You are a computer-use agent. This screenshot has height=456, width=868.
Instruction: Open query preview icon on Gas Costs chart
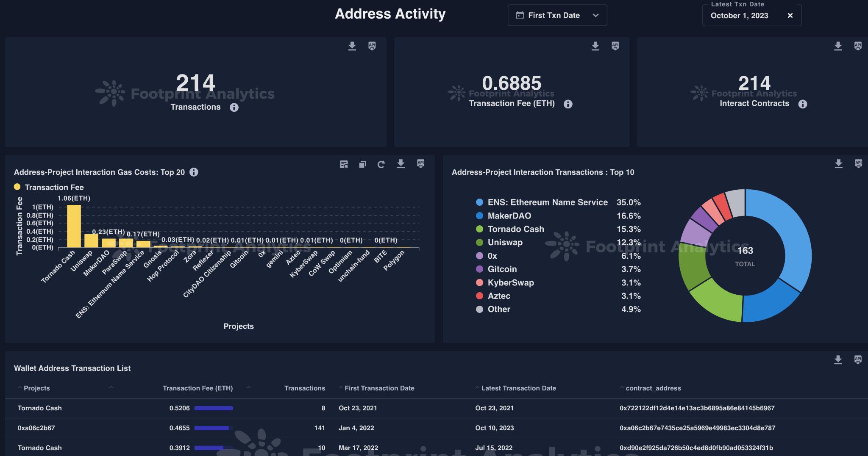344,164
